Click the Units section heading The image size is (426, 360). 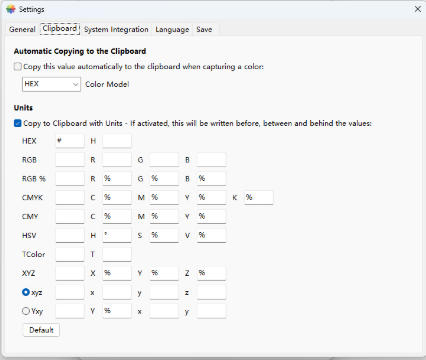pyautogui.click(x=23, y=108)
